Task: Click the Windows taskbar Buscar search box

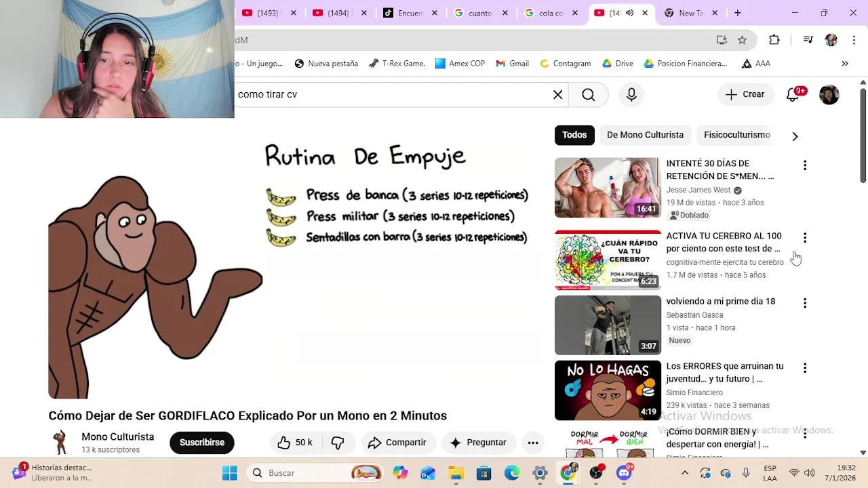Action: tap(315, 473)
